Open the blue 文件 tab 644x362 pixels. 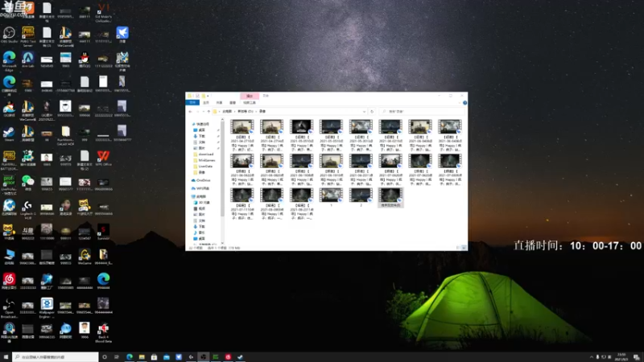(192, 103)
